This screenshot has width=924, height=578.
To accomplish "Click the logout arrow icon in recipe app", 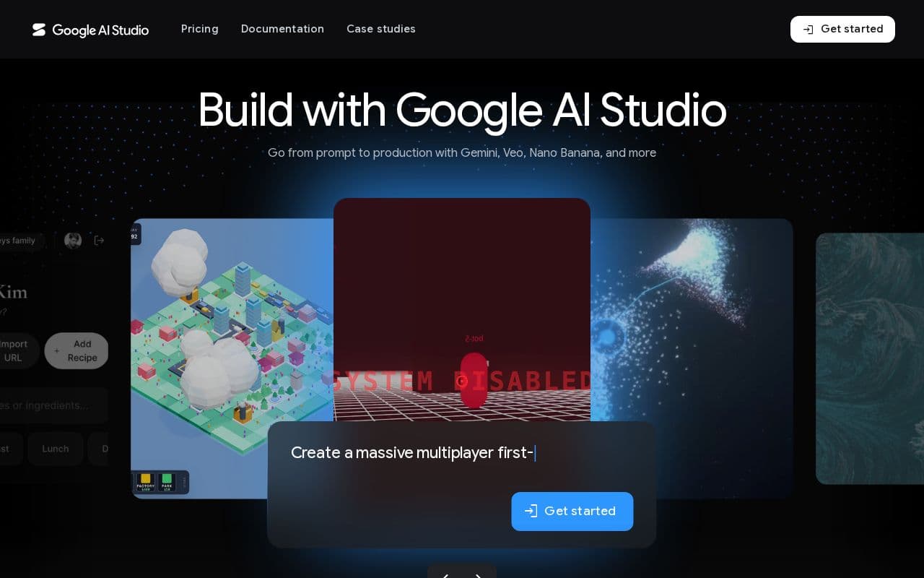I will click(x=100, y=241).
